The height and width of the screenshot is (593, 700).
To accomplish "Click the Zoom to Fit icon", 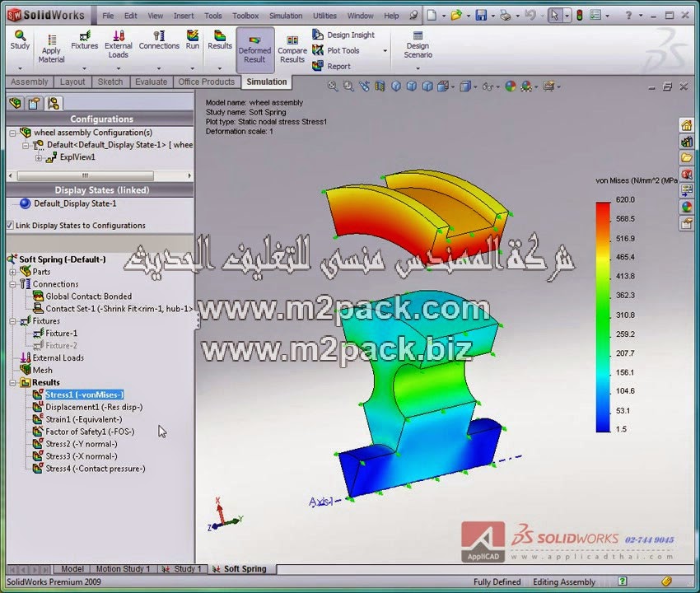I will point(333,86).
